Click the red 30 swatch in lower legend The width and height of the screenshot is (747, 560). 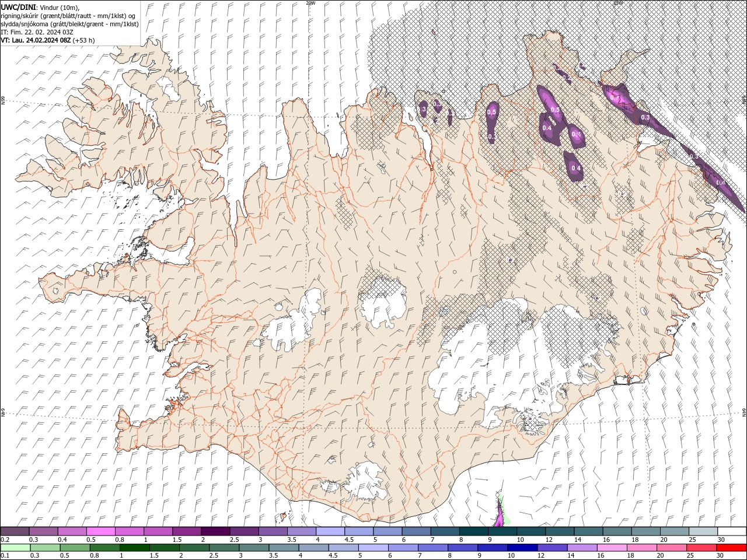tap(732, 548)
